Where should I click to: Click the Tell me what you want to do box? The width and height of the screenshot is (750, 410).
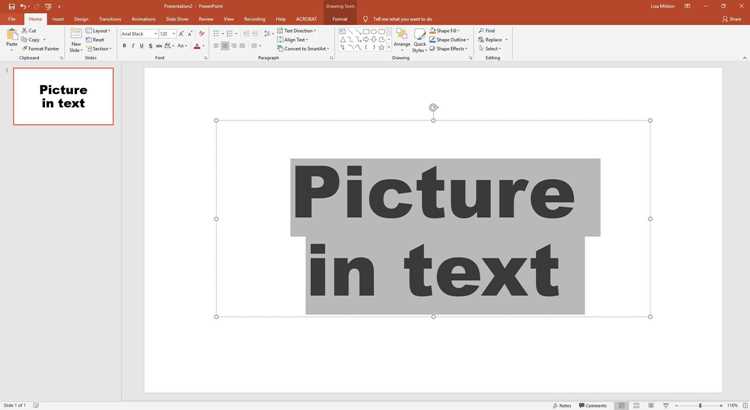click(398, 19)
